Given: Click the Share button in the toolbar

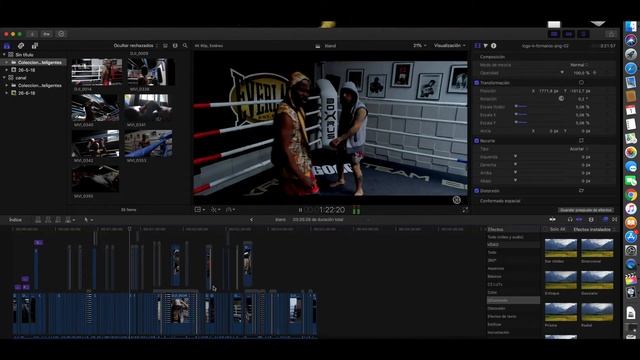Looking at the screenshot, I should tap(611, 34).
